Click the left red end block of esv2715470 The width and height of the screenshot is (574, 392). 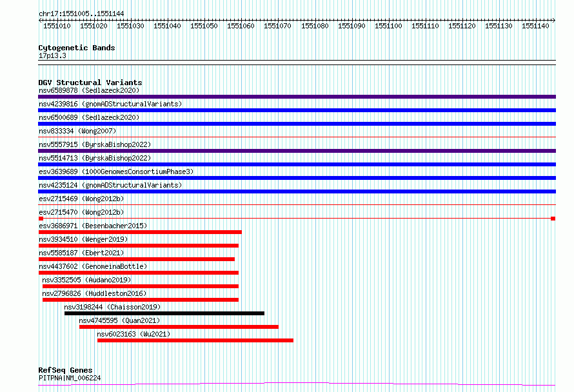41,219
